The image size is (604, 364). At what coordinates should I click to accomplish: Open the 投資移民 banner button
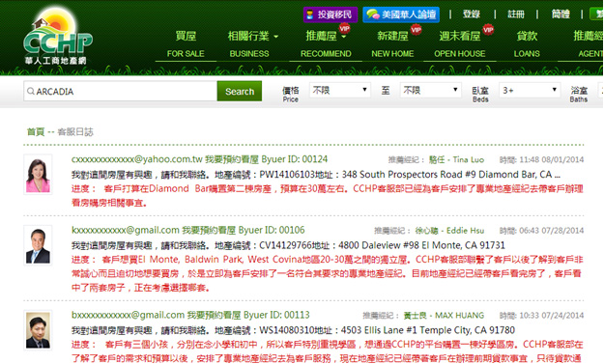(331, 14)
